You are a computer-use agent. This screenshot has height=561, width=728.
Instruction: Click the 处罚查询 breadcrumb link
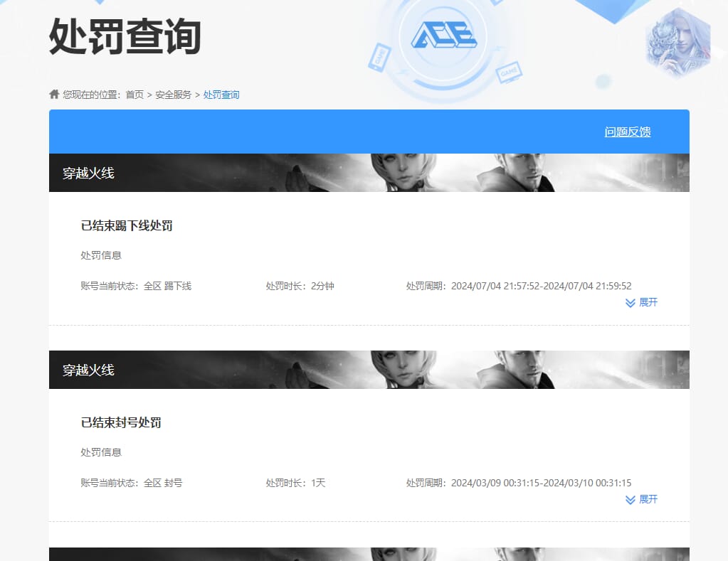(x=221, y=95)
